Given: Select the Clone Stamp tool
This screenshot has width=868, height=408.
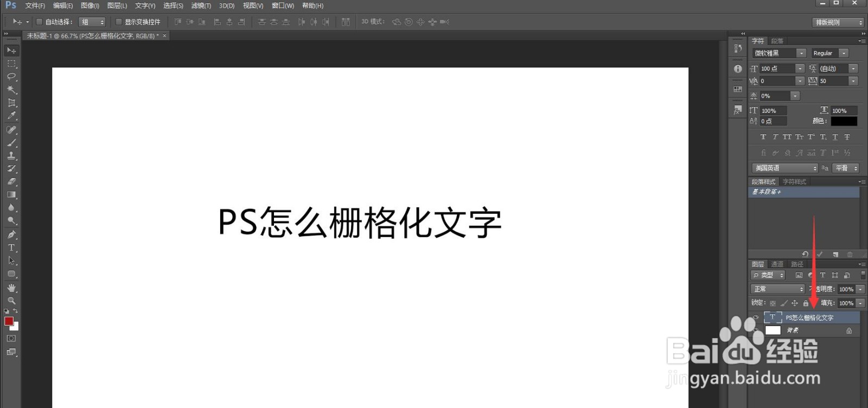Looking at the screenshot, I should [11, 156].
